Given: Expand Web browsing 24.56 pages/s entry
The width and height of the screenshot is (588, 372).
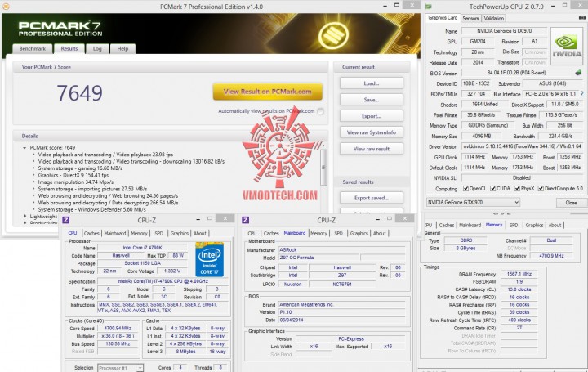Looking at the screenshot, I should [x=33, y=195].
